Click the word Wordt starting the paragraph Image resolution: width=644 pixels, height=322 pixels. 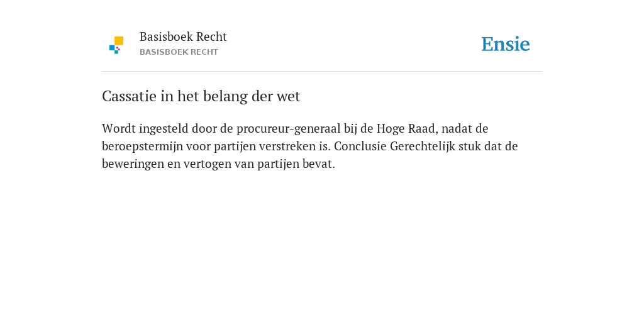[119, 128]
